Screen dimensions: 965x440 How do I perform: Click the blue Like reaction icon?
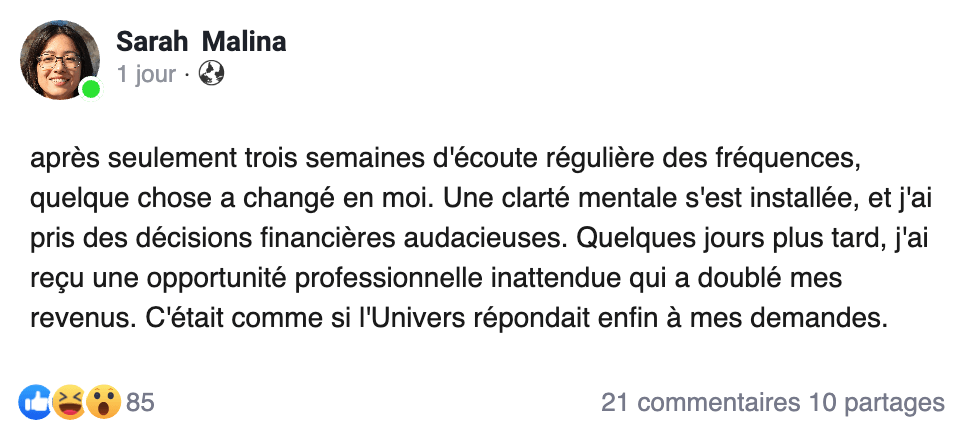pyautogui.click(x=35, y=403)
